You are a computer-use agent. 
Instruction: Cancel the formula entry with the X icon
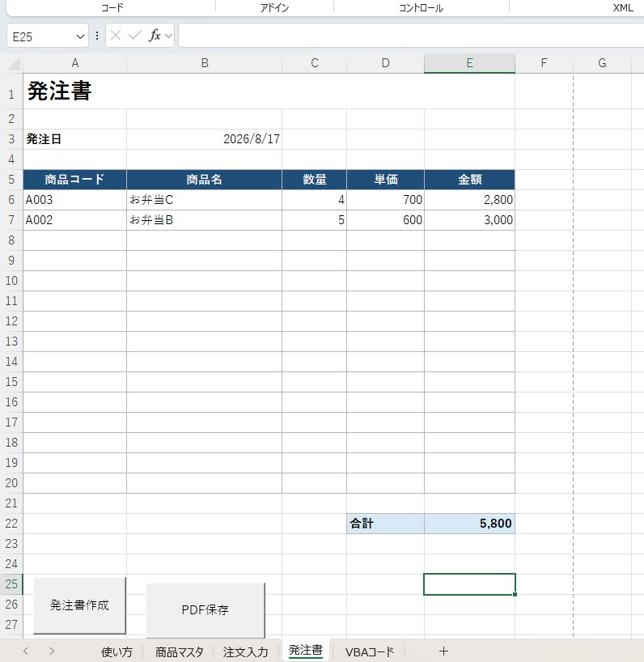point(116,36)
